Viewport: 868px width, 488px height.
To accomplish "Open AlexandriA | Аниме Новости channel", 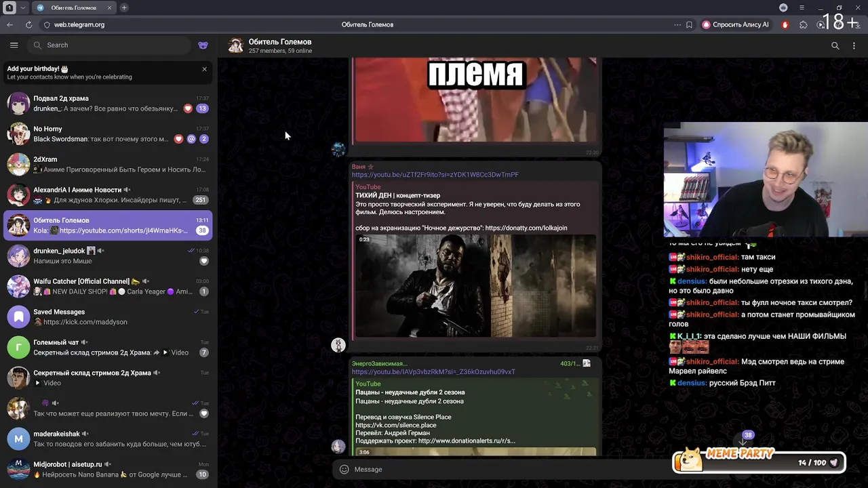I will pyautogui.click(x=108, y=195).
